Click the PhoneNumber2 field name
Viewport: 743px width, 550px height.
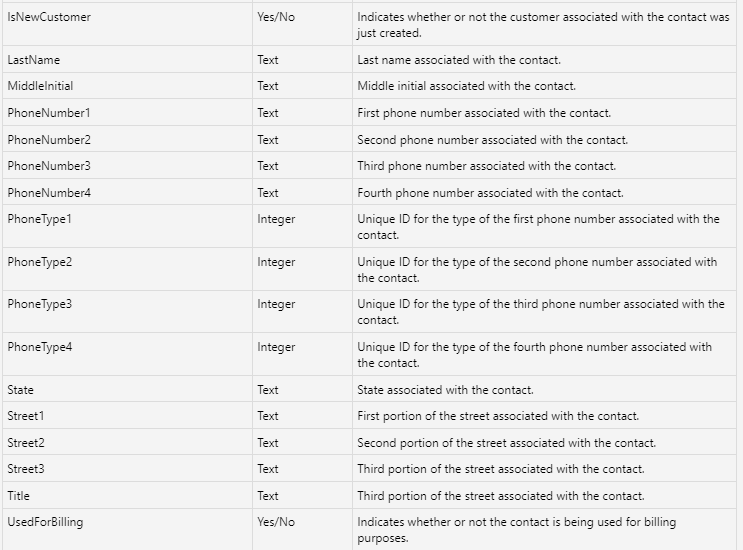coord(49,140)
